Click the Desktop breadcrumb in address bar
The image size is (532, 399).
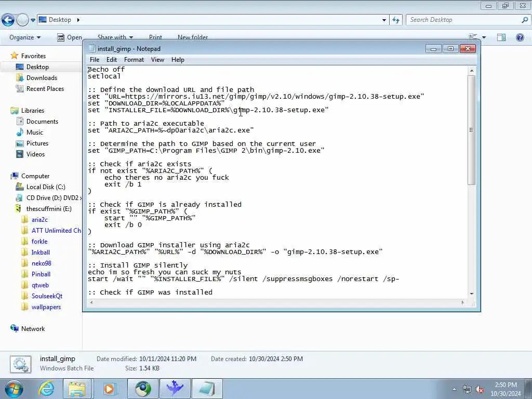[x=60, y=20]
